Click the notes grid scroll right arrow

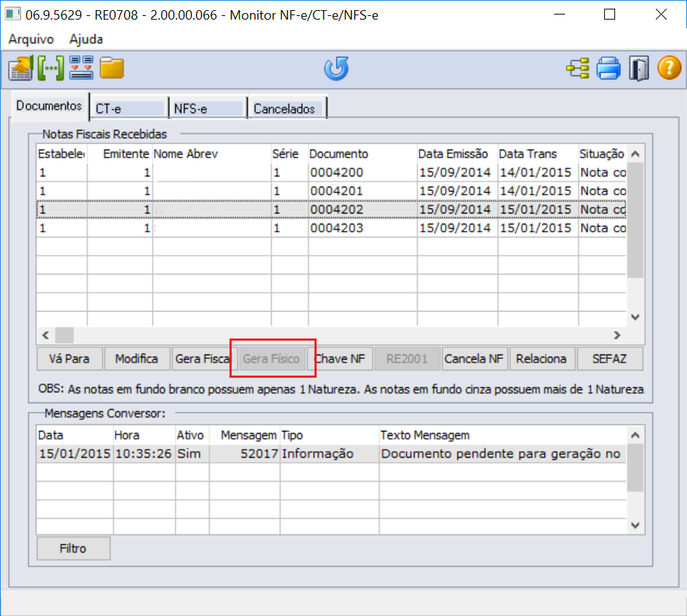tap(617, 335)
